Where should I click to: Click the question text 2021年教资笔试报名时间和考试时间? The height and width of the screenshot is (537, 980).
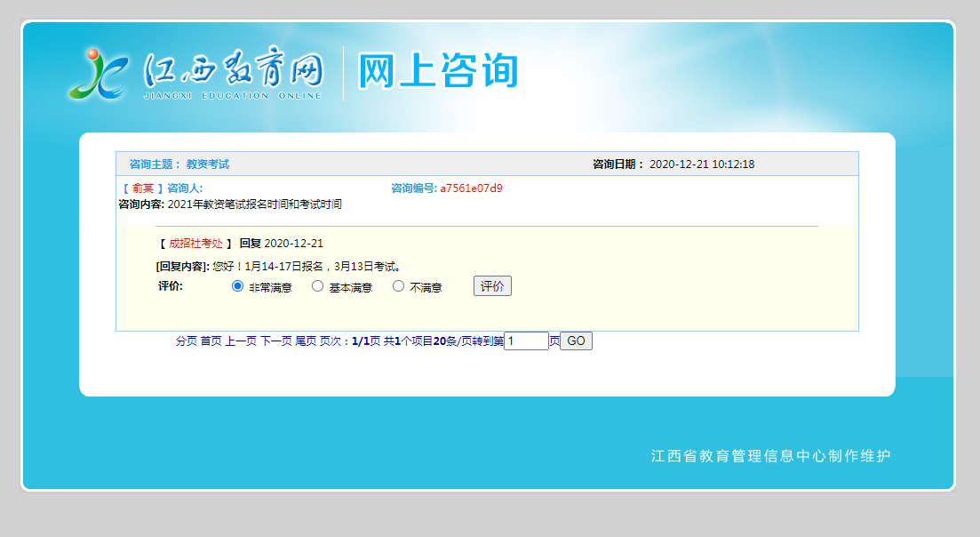(x=255, y=204)
